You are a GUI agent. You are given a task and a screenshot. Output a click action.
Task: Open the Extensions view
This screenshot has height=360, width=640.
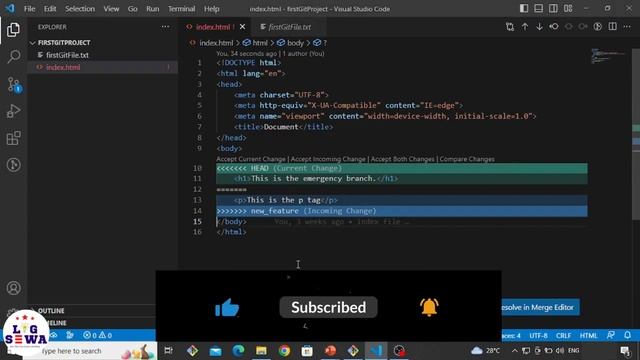tap(13, 138)
